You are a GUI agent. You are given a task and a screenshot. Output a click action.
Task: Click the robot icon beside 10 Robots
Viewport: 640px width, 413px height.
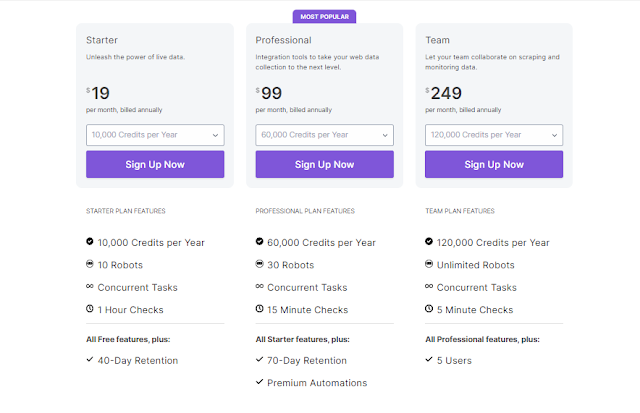(90, 265)
